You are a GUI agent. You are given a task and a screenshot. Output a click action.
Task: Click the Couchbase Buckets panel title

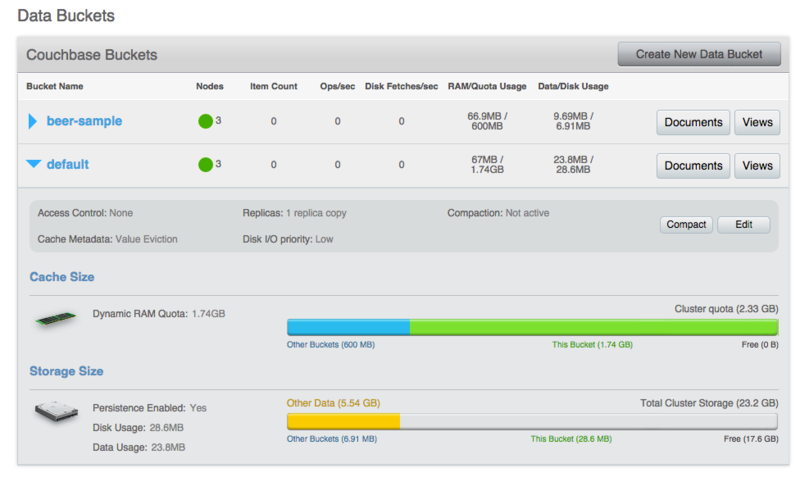(x=92, y=55)
